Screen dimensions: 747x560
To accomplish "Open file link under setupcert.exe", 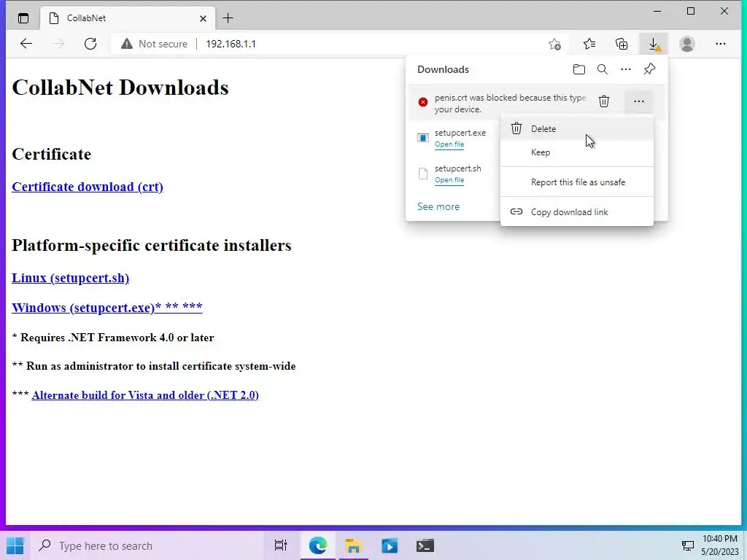I will click(x=449, y=144).
